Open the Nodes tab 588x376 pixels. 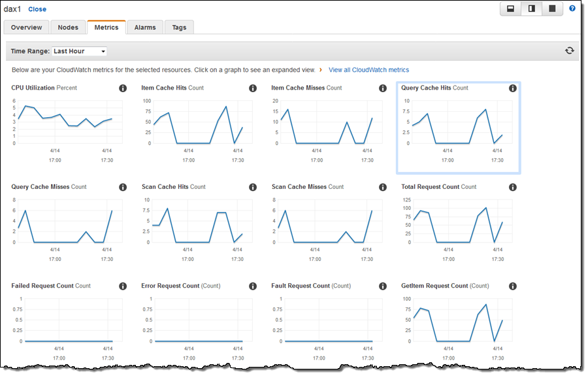[68, 27]
